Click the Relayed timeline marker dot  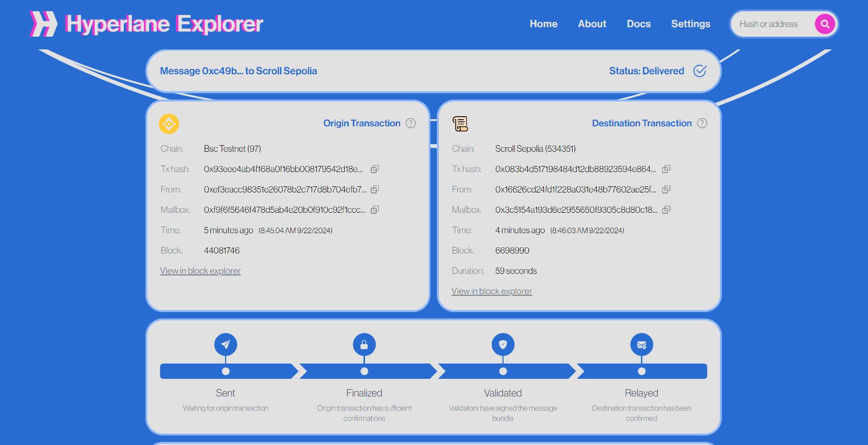(641, 371)
